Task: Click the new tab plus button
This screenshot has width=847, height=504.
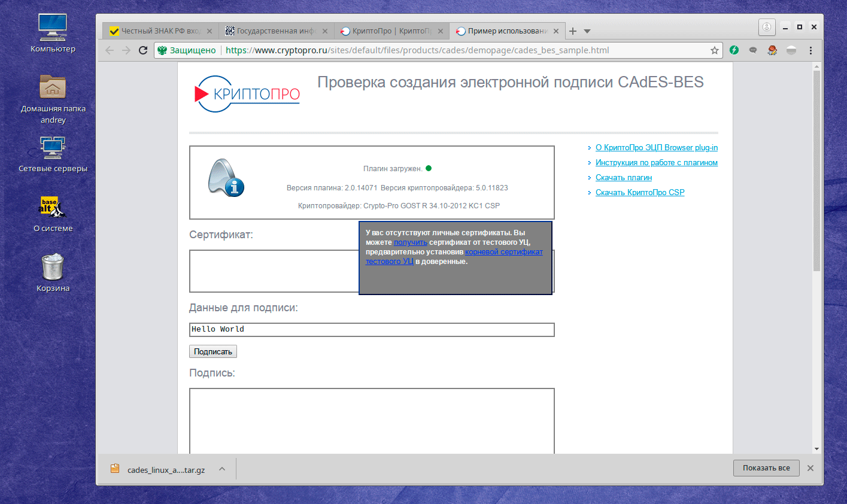Action: click(x=573, y=31)
